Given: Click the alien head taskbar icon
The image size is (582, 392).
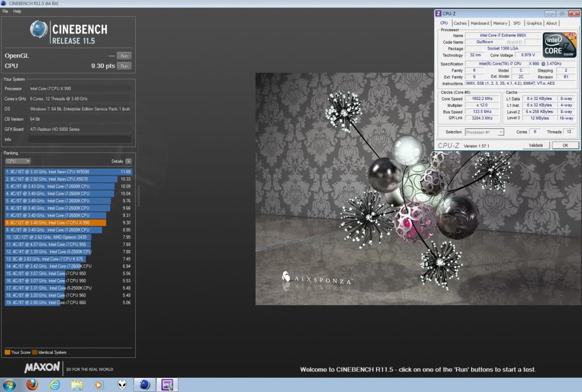Looking at the screenshot, I should (x=122, y=385).
